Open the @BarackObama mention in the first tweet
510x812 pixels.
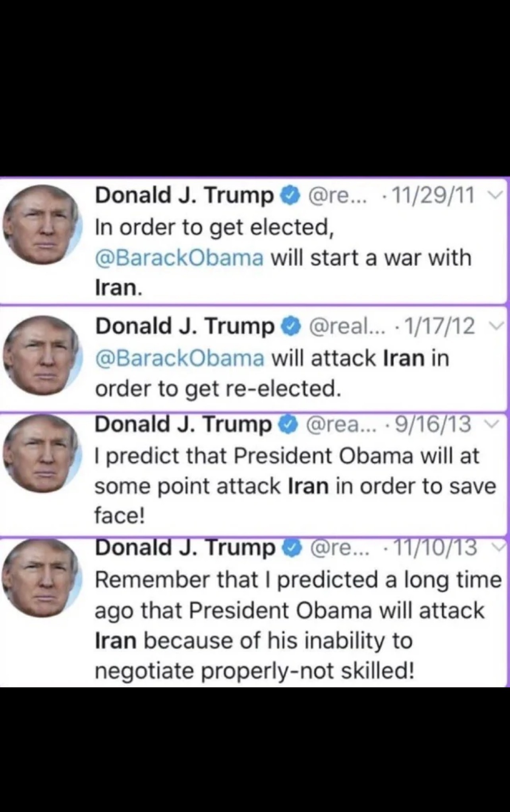pos(179,258)
